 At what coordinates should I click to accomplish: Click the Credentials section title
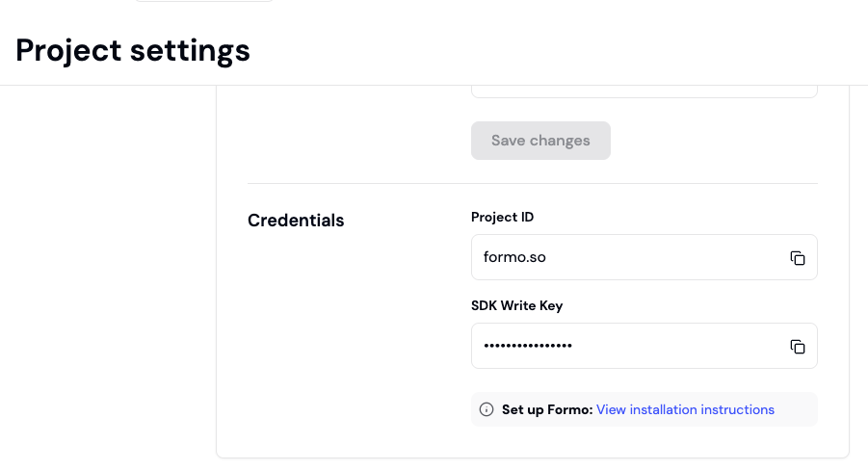296,221
